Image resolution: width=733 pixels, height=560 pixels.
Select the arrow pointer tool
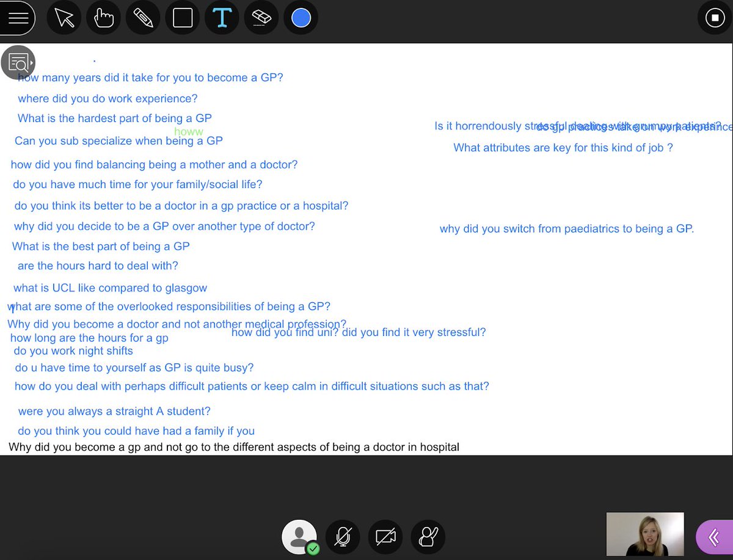click(x=64, y=18)
